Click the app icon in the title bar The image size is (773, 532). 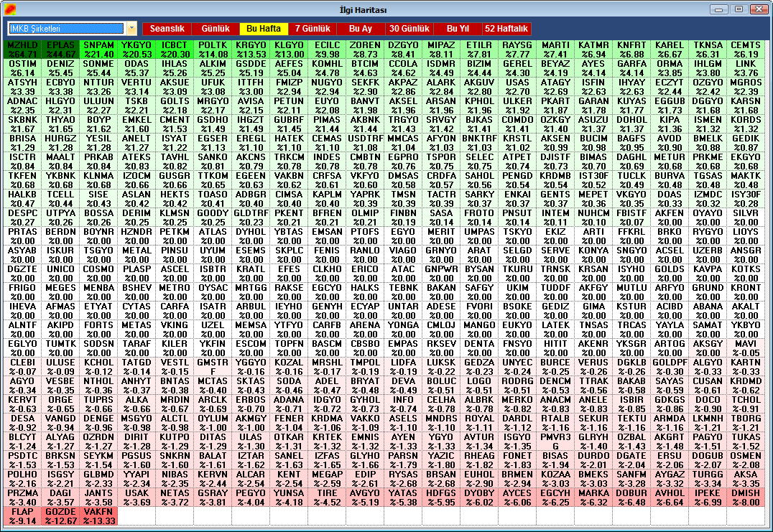point(10,9)
